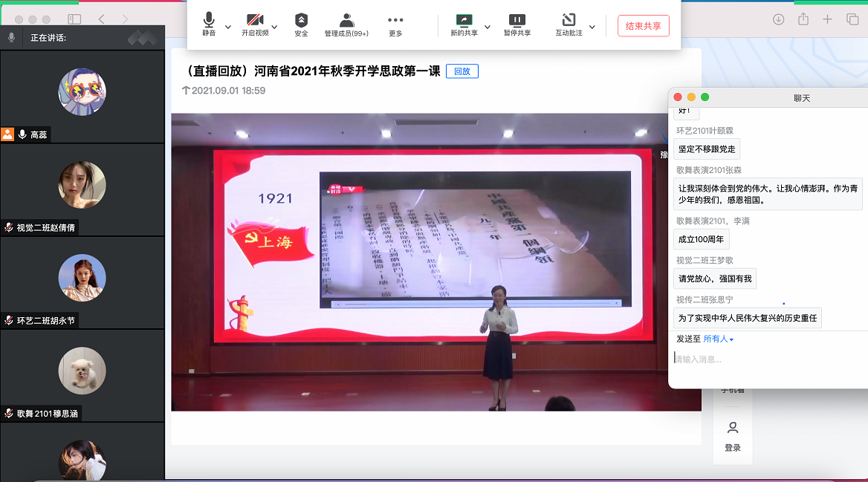Show the Safari sidebar icon
Viewport: 868px width, 482px height.
74,19
